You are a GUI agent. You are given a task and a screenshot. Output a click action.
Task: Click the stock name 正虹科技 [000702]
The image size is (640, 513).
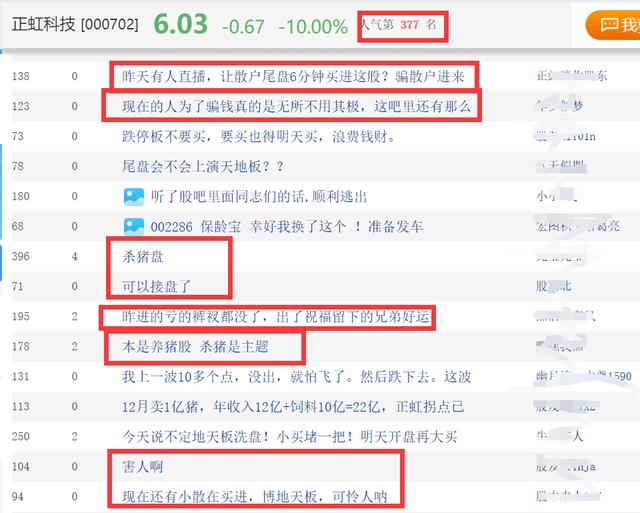point(75,24)
